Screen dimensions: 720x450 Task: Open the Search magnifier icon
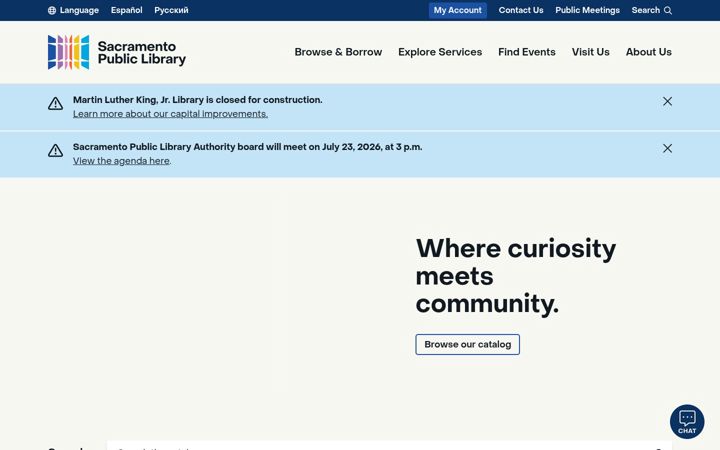point(668,10)
